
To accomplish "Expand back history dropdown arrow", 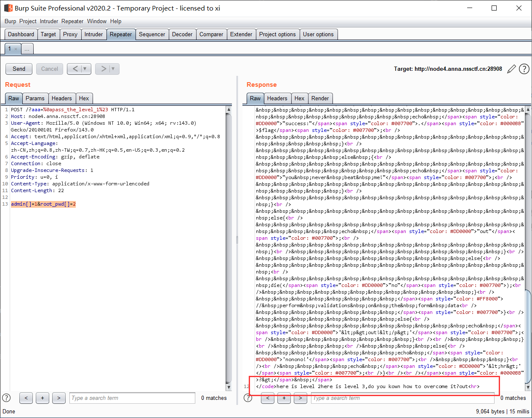I will pos(85,69).
